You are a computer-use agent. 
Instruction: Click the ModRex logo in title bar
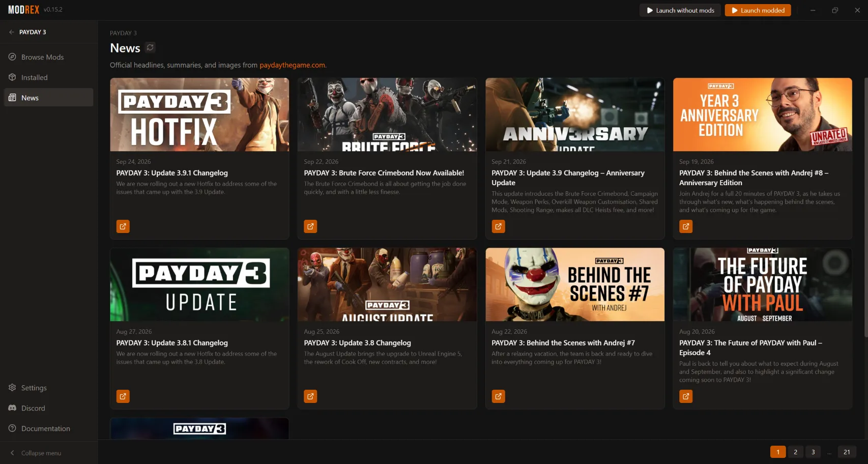click(23, 10)
